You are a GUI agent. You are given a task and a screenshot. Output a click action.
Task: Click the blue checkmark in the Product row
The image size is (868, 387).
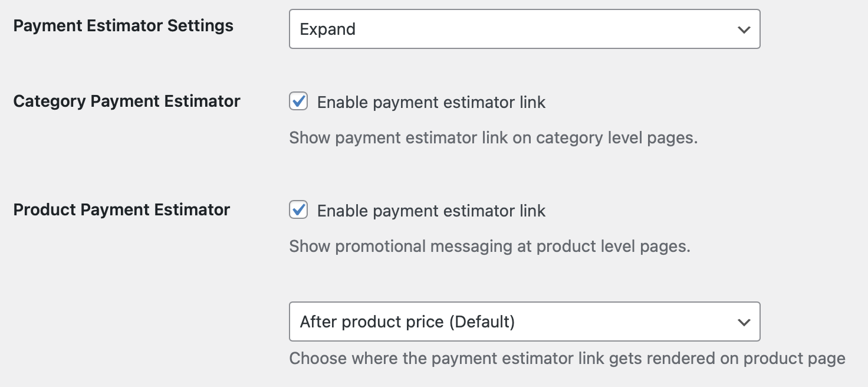(299, 209)
